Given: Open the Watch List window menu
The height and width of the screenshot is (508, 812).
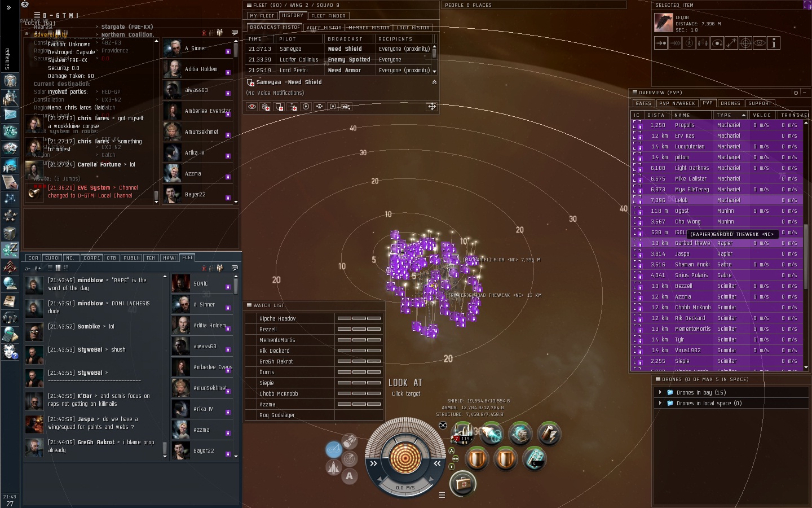Looking at the screenshot, I should pyautogui.click(x=248, y=305).
